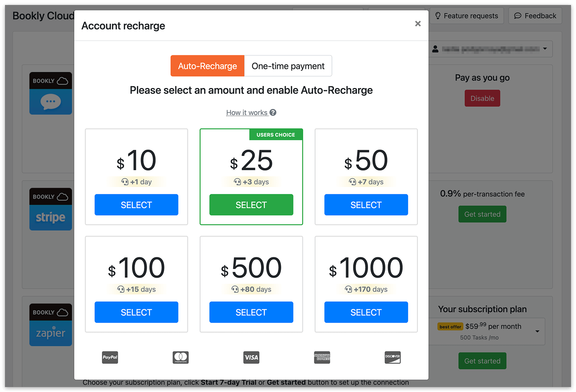Select the $500 recharge amount
This screenshot has width=576, height=392.
click(251, 312)
